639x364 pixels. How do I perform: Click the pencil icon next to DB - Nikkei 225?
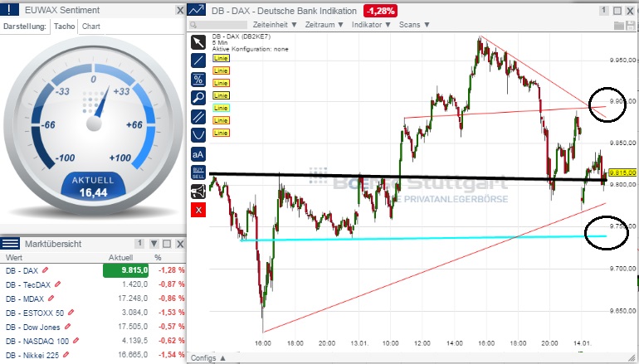(x=66, y=355)
